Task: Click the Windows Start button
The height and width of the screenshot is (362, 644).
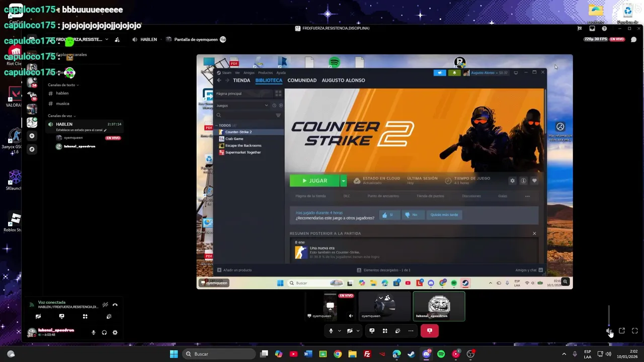Action: point(174,354)
